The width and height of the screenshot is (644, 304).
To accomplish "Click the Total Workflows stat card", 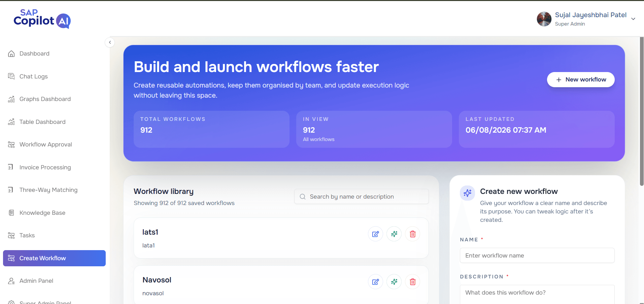I will click(x=211, y=129).
